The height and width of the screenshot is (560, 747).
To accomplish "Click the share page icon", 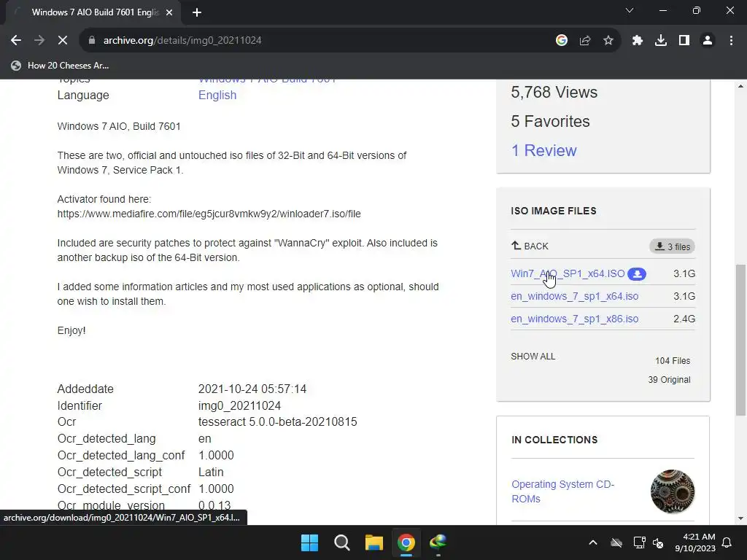I will click(585, 41).
